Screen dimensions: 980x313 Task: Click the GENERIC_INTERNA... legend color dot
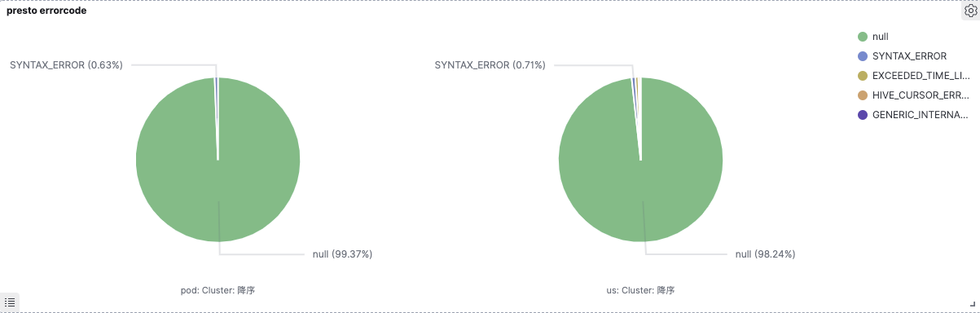[x=863, y=115]
